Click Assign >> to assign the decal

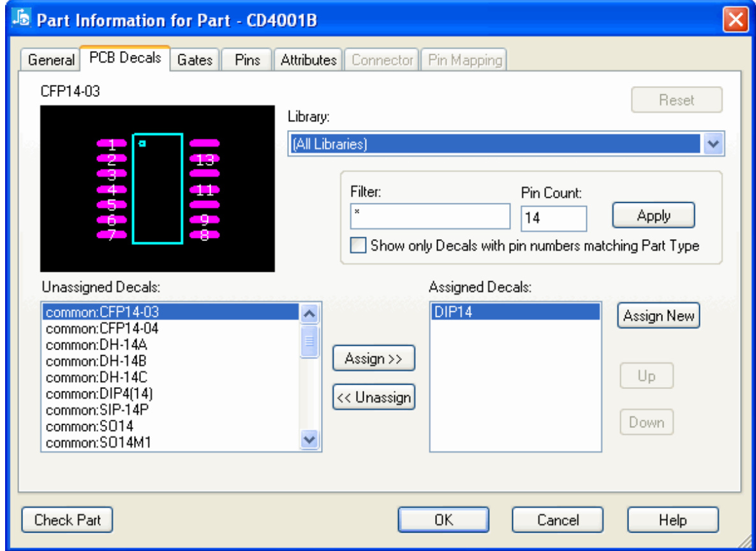click(373, 359)
